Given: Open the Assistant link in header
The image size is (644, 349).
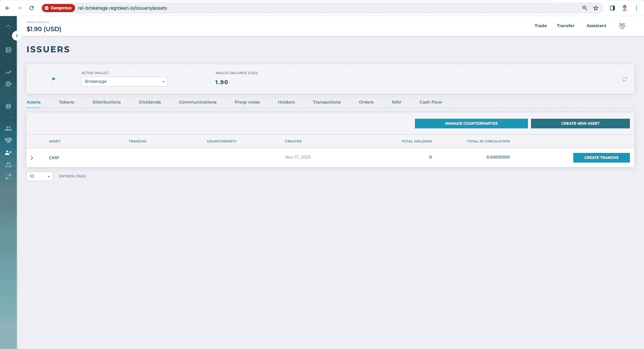Looking at the screenshot, I should pos(596,26).
